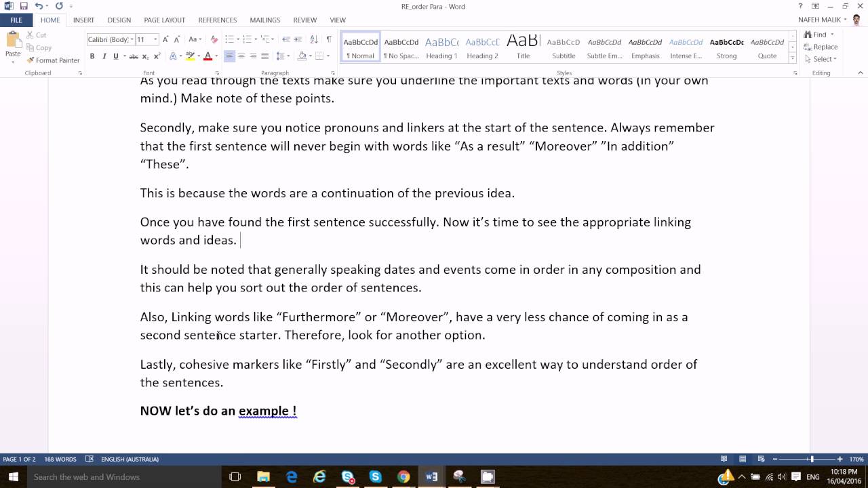Toggle Underline formatting
The image size is (868, 488).
point(116,56)
